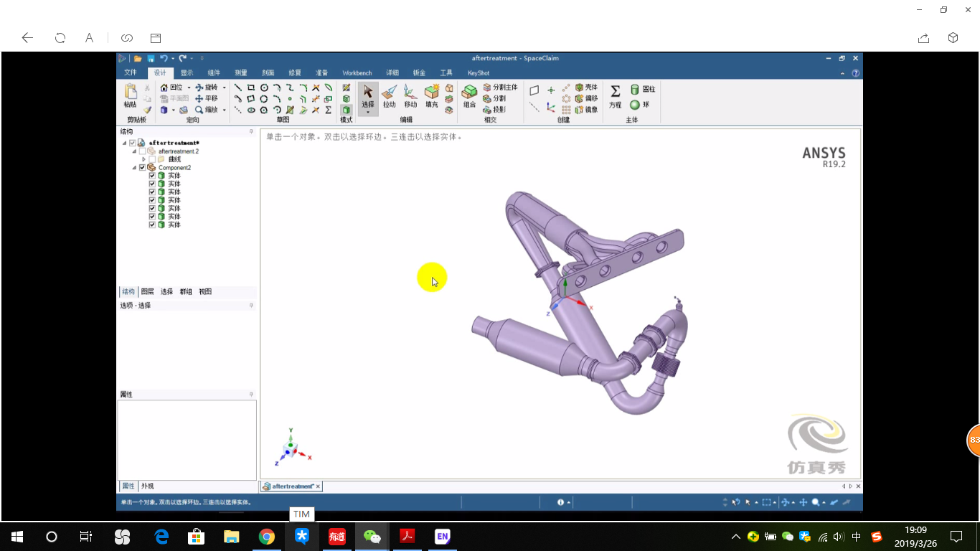Switch to the 显示 (Display) ribbon tab

pos(187,72)
